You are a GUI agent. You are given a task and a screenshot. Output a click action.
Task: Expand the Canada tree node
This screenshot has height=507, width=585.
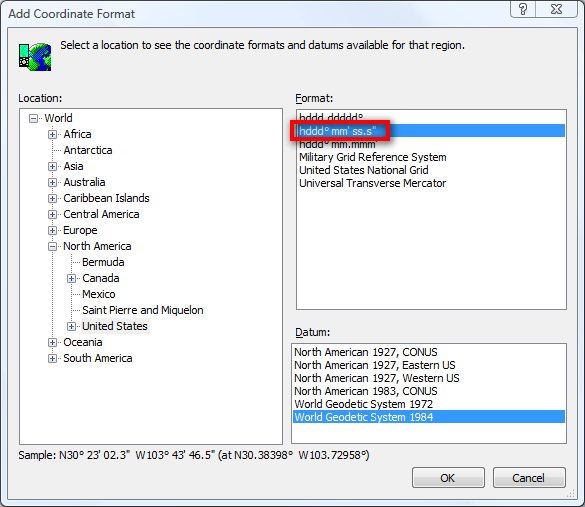tap(71, 279)
